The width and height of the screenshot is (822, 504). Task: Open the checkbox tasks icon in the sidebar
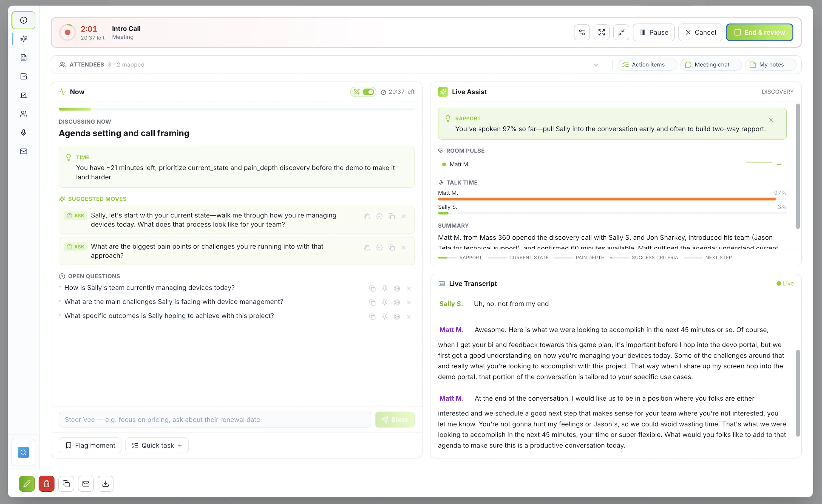point(23,77)
